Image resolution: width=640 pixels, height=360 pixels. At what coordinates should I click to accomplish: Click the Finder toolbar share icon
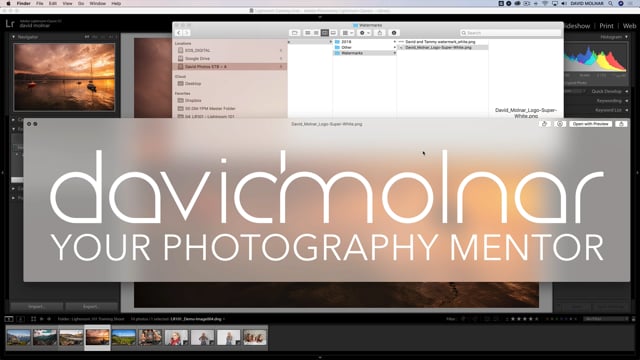[x=380, y=33]
